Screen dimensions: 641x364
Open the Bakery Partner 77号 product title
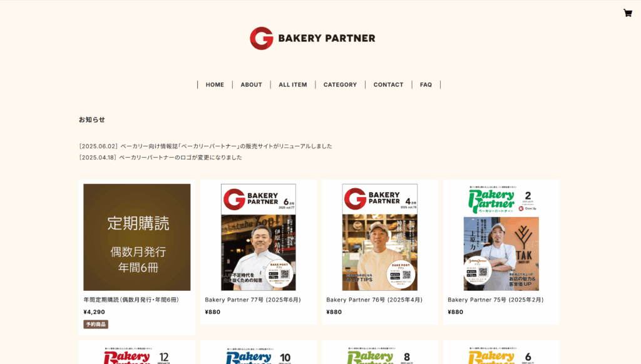(x=253, y=300)
